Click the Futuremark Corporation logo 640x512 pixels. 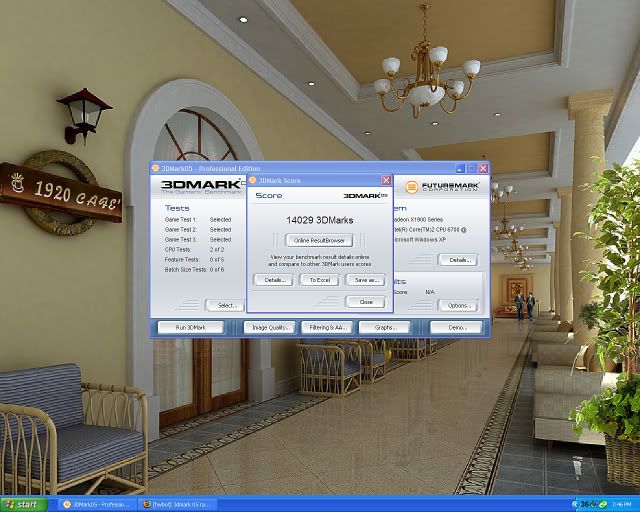click(442, 187)
